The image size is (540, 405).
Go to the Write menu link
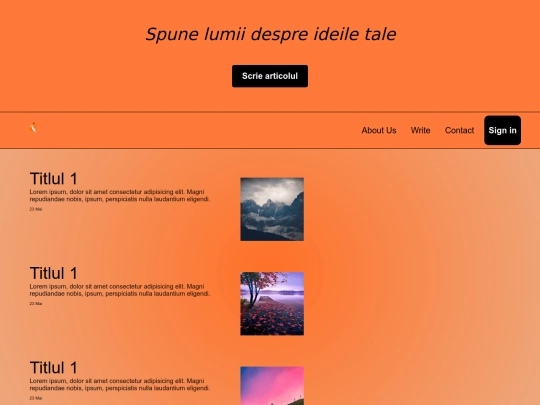[420, 131]
